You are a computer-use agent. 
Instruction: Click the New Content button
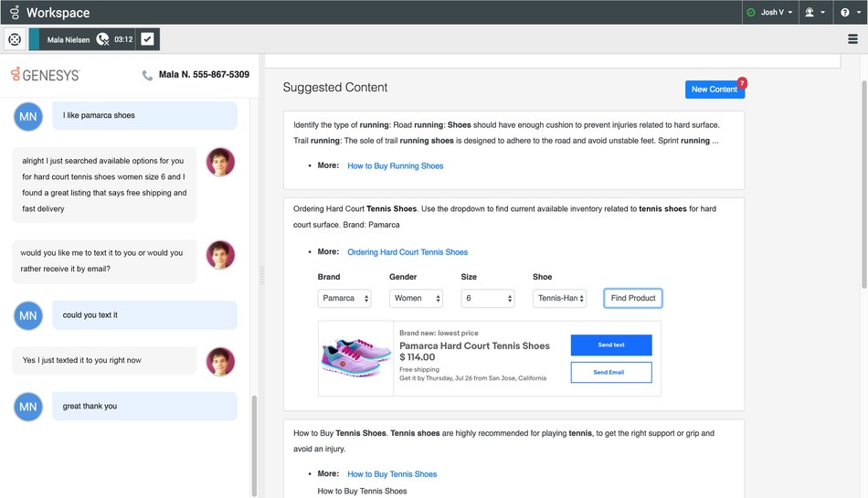714,90
